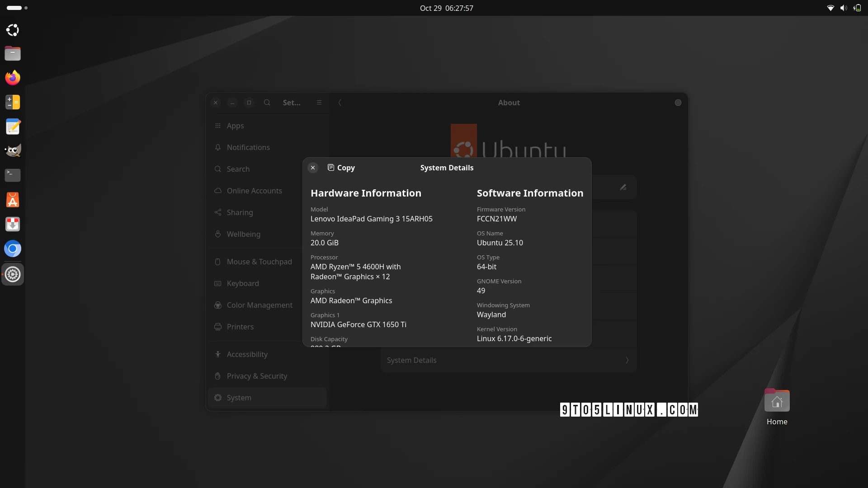Image resolution: width=868 pixels, height=488 pixels.
Task: Click the Copy button in System Details
Action: pos(341,168)
